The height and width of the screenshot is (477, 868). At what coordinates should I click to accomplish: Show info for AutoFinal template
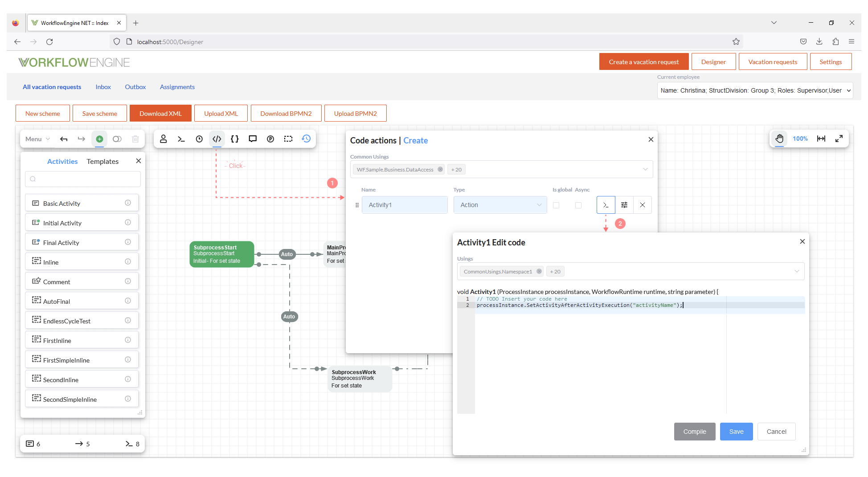[x=128, y=301]
